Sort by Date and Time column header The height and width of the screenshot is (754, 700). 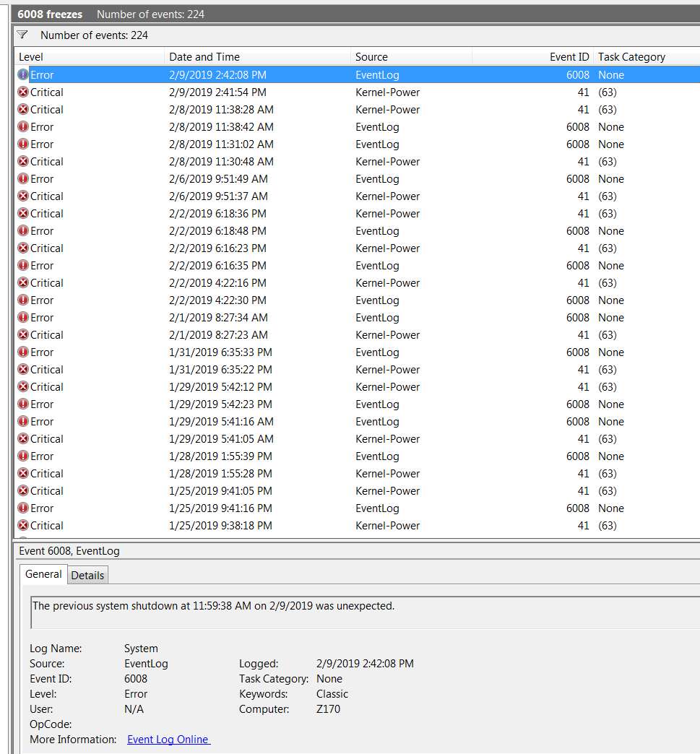coord(257,57)
